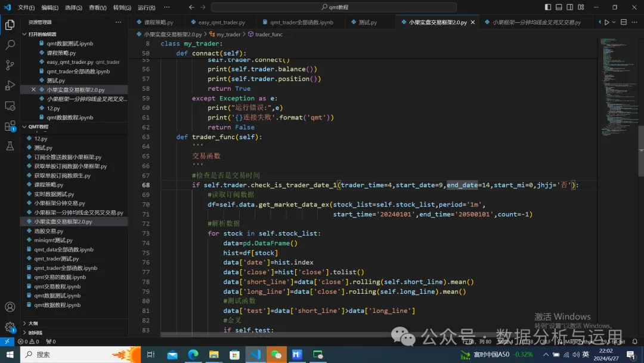
Task: Open the 编辑(E) menu
Action: pos(49,7)
